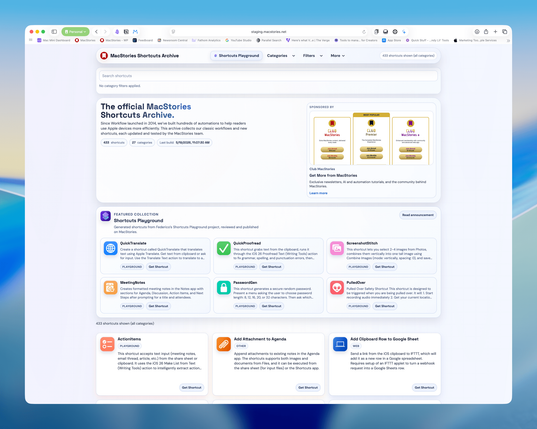Image resolution: width=537 pixels, height=429 pixels.
Task: Reload the page with the refresh icon
Action: 364,32
